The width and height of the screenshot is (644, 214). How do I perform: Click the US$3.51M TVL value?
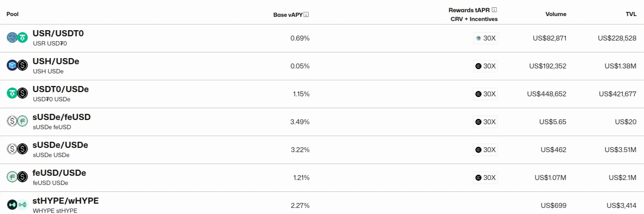tap(620, 150)
